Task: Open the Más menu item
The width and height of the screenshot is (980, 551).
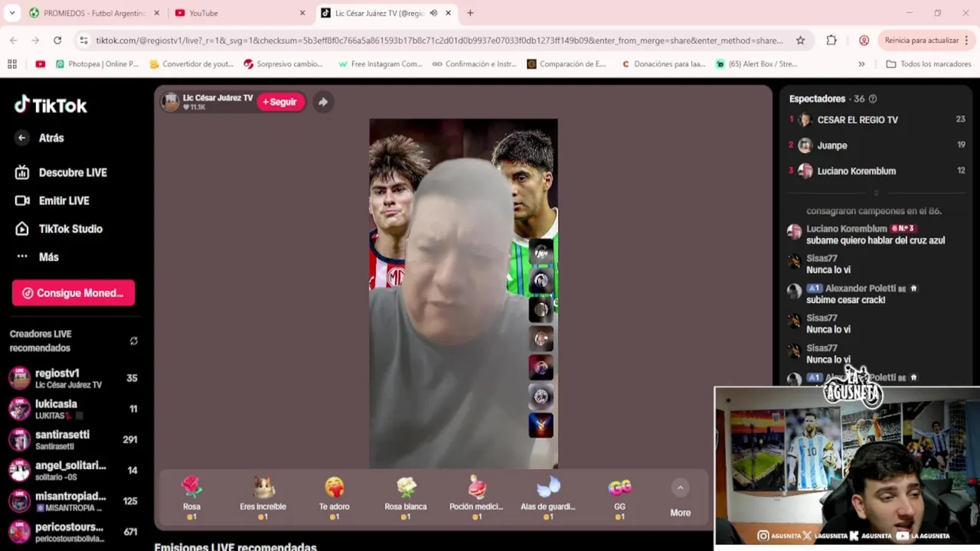Action: [38, 257]
